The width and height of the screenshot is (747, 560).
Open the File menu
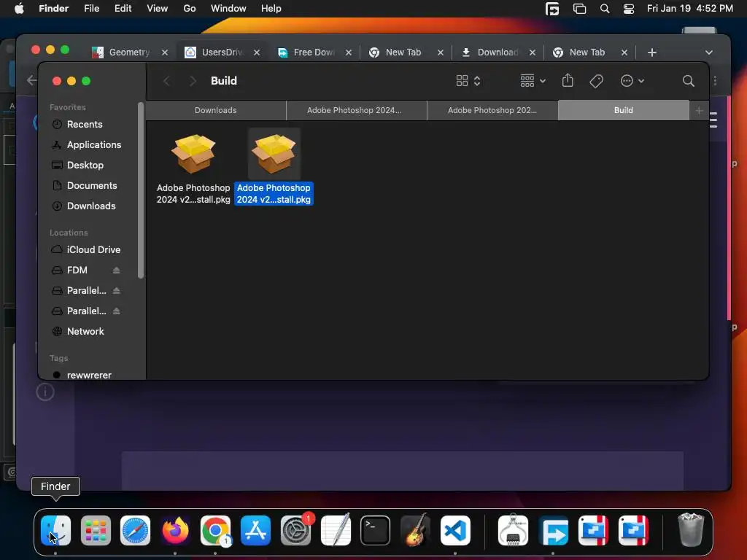point(91,9)
